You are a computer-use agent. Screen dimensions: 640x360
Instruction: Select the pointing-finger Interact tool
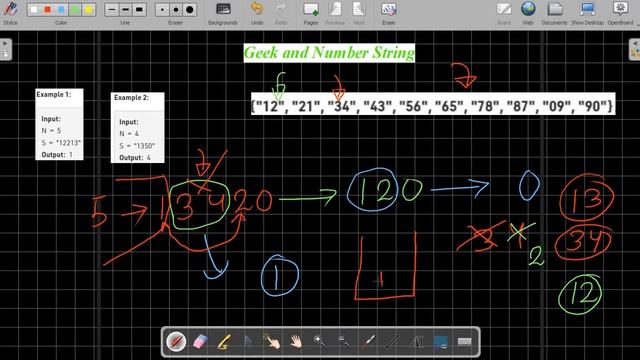click(x=272, y=342)
